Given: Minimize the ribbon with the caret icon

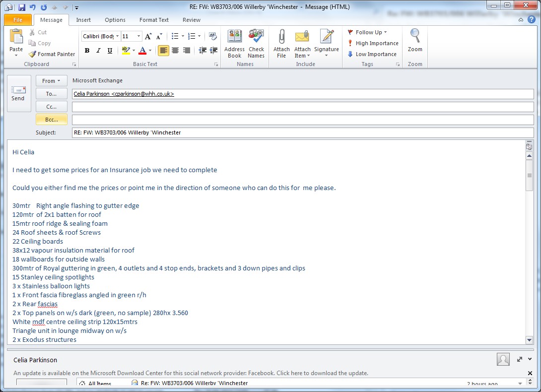Looking at the screenshot, I should pos(521,20).
